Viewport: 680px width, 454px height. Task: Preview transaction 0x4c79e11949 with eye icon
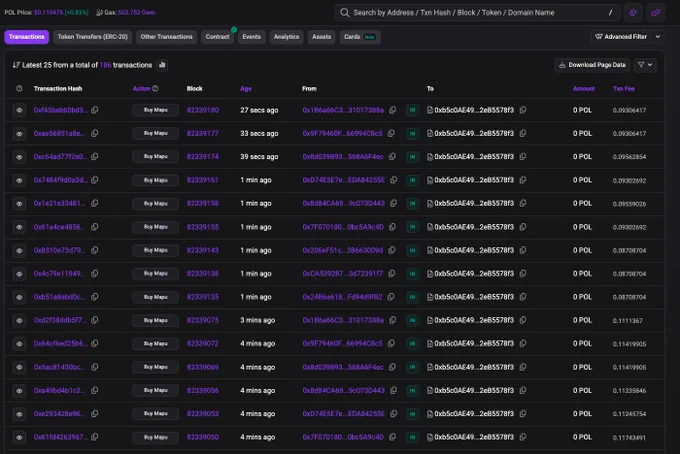pyautogui.click(x=19, y=274)
